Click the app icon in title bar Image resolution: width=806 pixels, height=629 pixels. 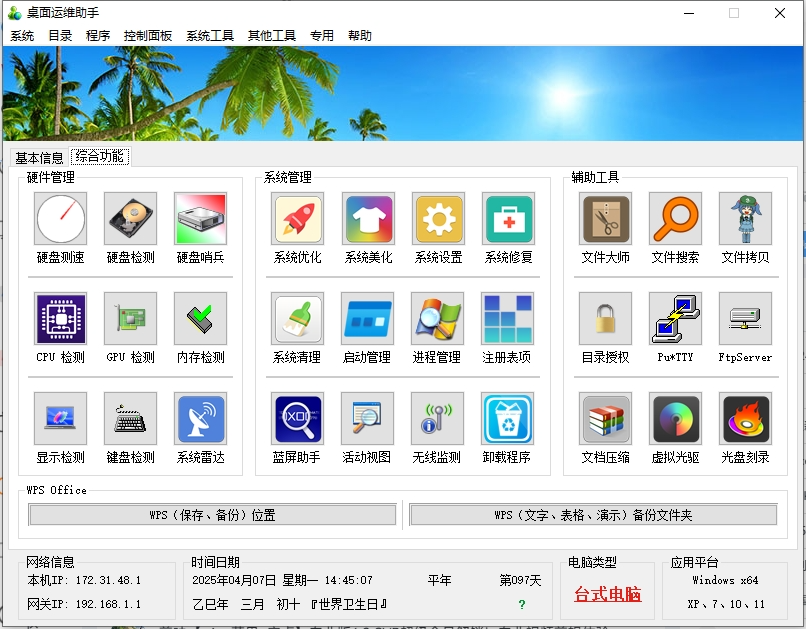pyautogui.click(x=14, y=13)
